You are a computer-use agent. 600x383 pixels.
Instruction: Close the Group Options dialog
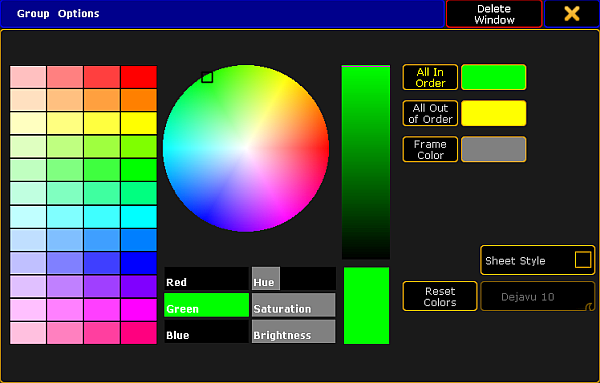pyautogui.click(x=572, y=14)
